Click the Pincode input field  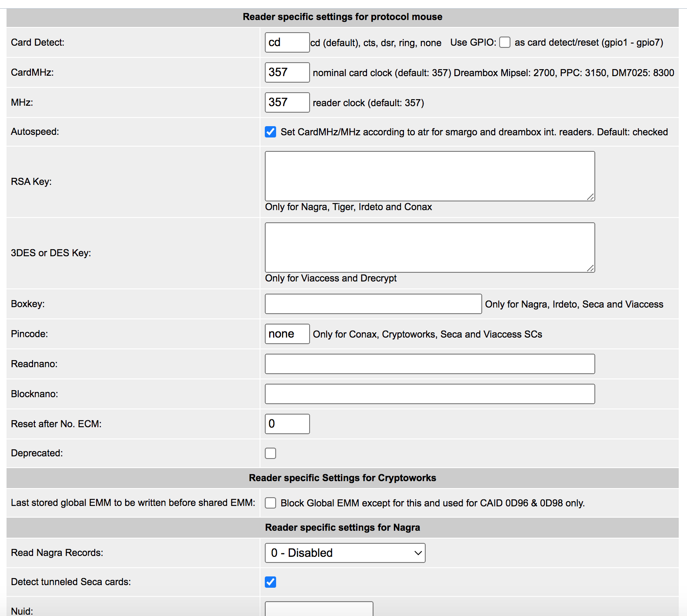tap(287, 334)
